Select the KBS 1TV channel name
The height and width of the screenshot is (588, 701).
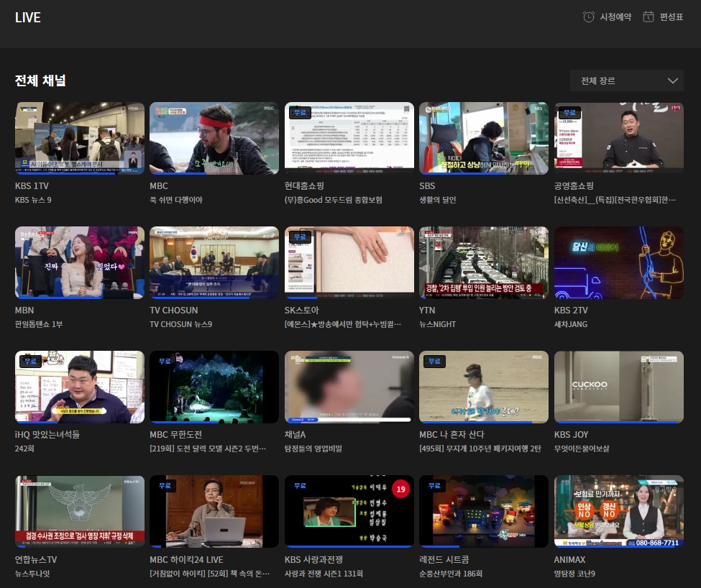[x=32, y=186]
